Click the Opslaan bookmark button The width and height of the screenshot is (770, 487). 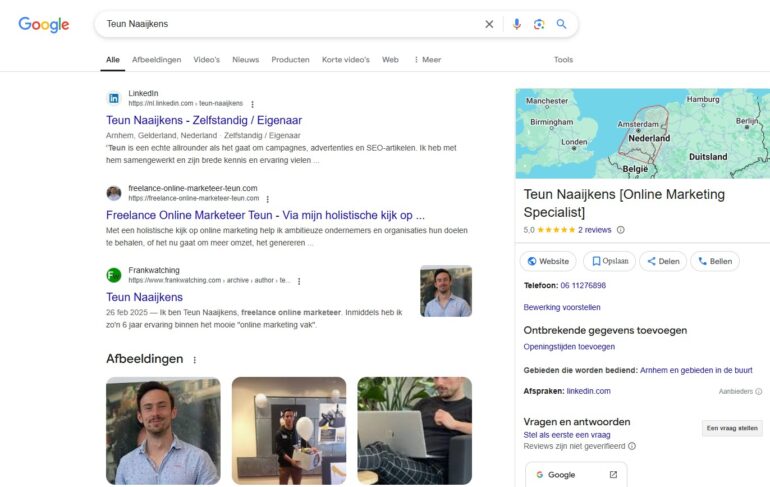point(609,261)
